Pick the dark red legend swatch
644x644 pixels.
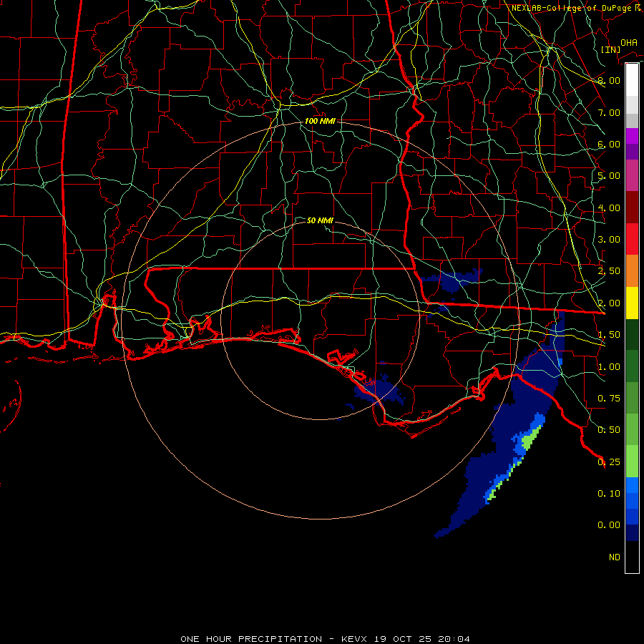[632, 208]
